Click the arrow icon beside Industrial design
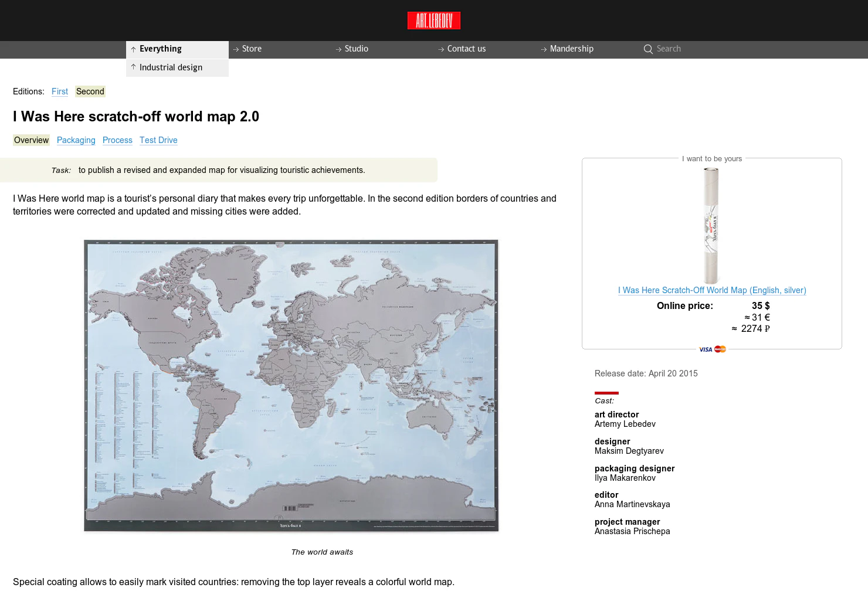The height and width of the screenshot is (608, 868). coord(134,67)
